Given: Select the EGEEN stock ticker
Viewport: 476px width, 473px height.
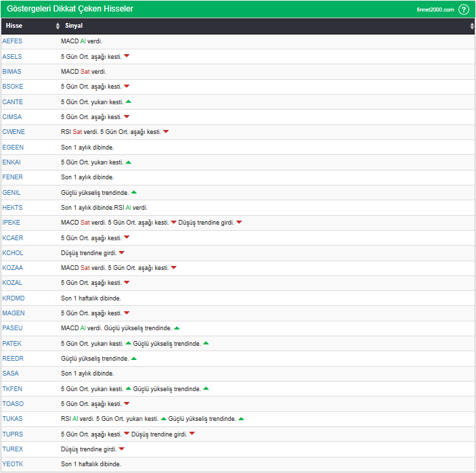Looking at the screenshot, I should click(x=12, y=147).
